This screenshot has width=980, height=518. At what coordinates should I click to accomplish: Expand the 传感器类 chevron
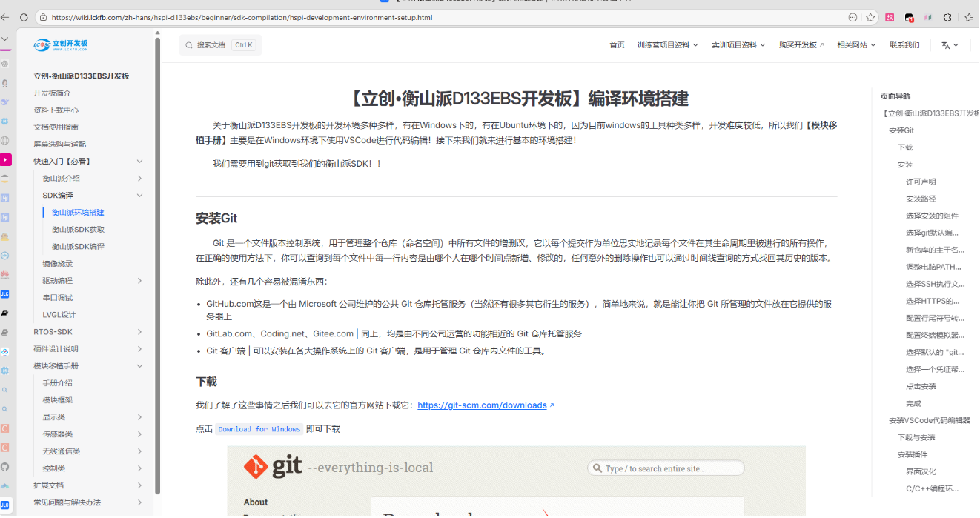pos(139,434)
